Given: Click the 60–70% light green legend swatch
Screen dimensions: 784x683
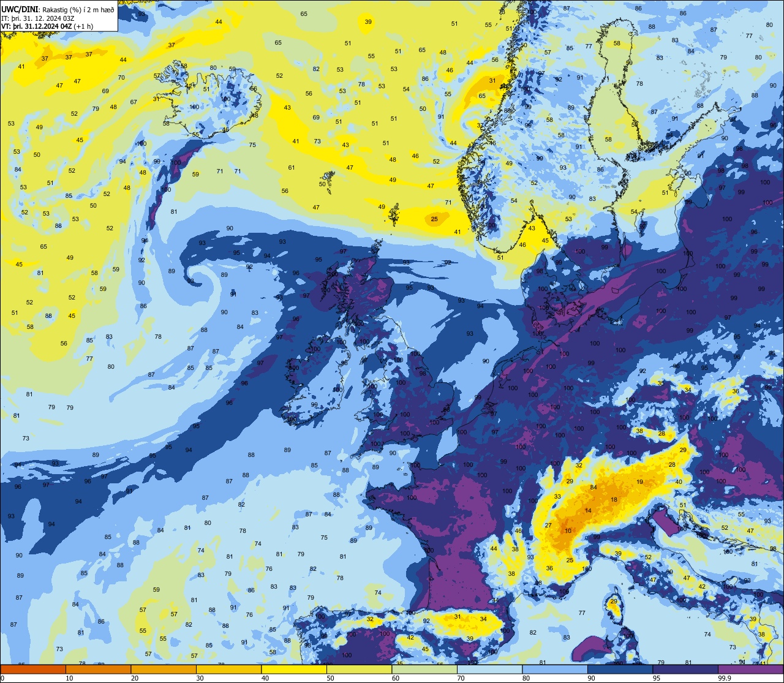Looking at the screenshot, I should (424, 670).
